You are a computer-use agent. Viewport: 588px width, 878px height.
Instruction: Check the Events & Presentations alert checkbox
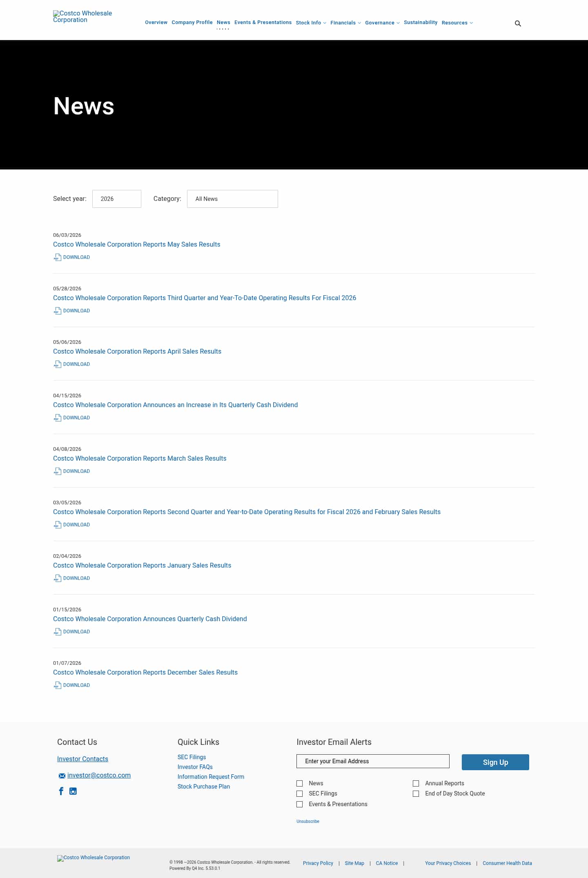click(300, 804)
